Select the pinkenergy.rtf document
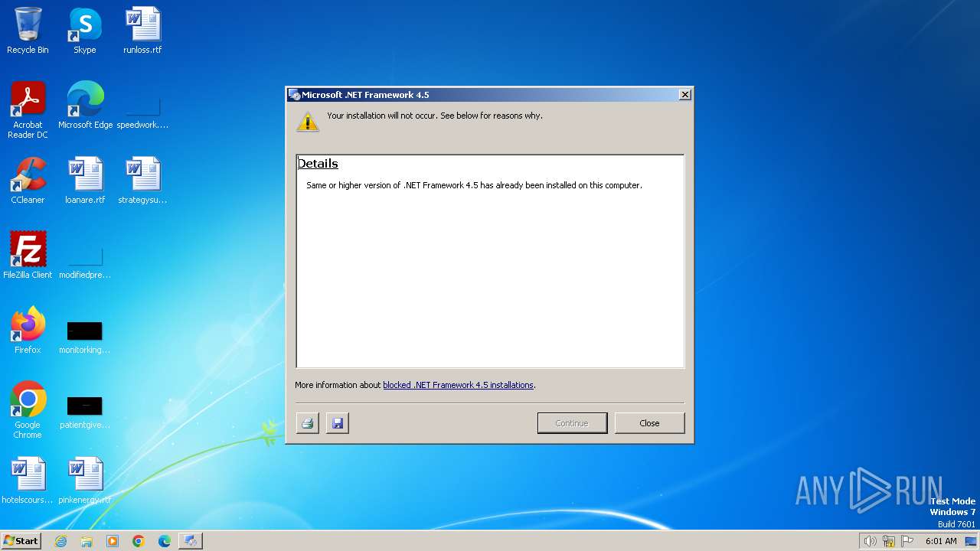The height and width of the screenshot is (551, 980). tap(85, 481)
